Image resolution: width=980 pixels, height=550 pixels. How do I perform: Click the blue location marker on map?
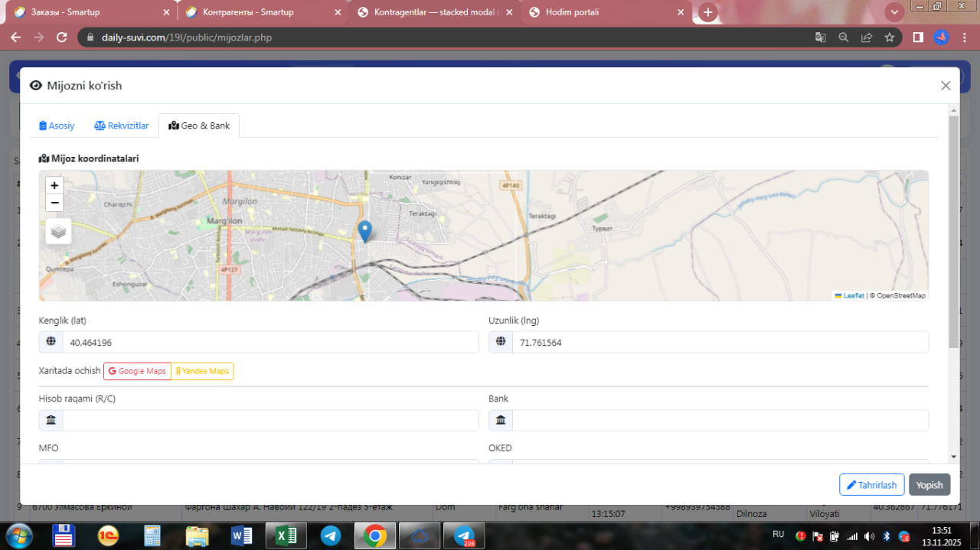[x=365, y=231]
